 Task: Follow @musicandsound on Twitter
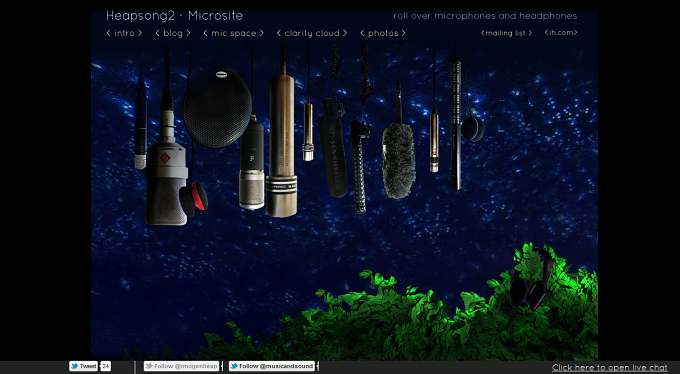[272, 366]
